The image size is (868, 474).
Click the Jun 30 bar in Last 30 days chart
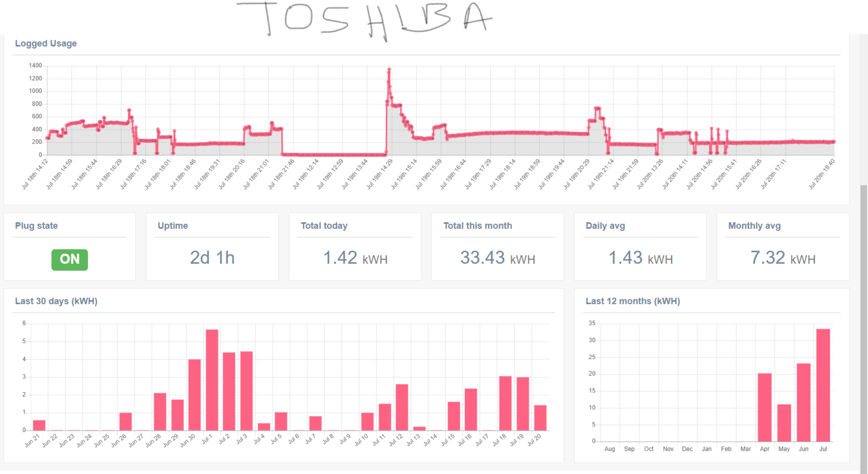coord(195,395)
